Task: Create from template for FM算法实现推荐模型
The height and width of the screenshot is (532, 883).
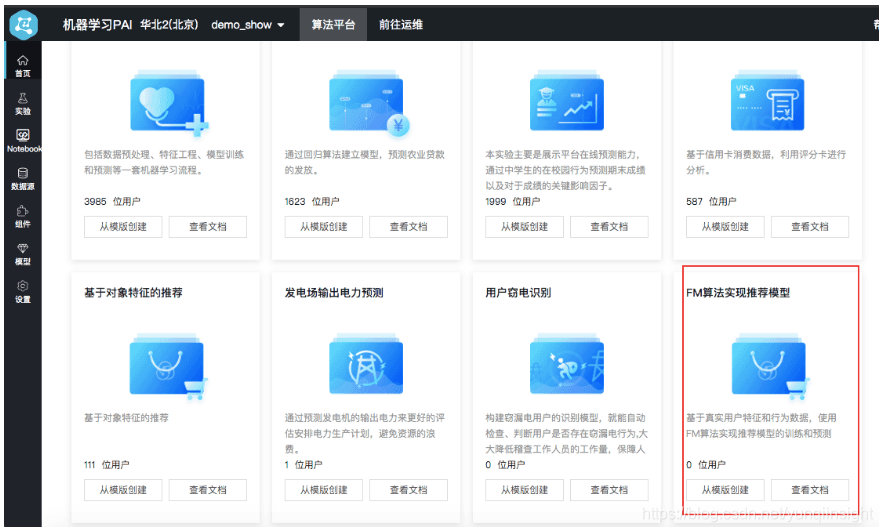Action: click(725, 490)
